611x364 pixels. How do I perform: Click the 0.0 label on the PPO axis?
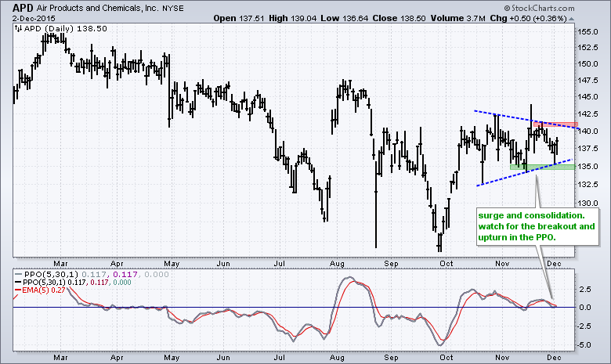[585, 307]
